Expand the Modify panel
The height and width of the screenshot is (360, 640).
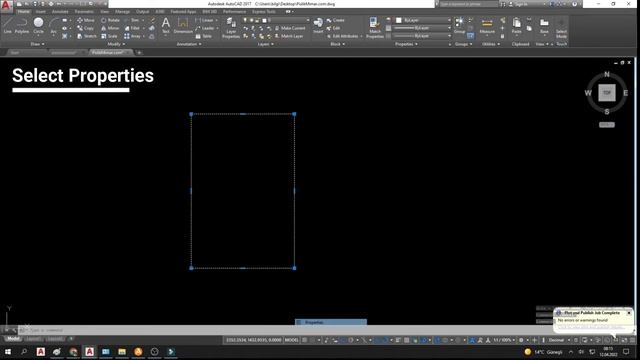pos(116,44)
